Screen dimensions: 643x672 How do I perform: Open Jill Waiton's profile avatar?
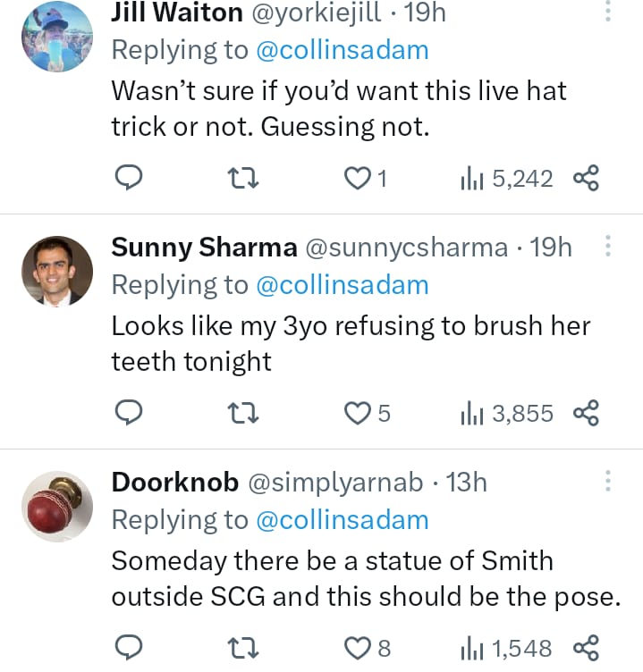pos(56,36)
